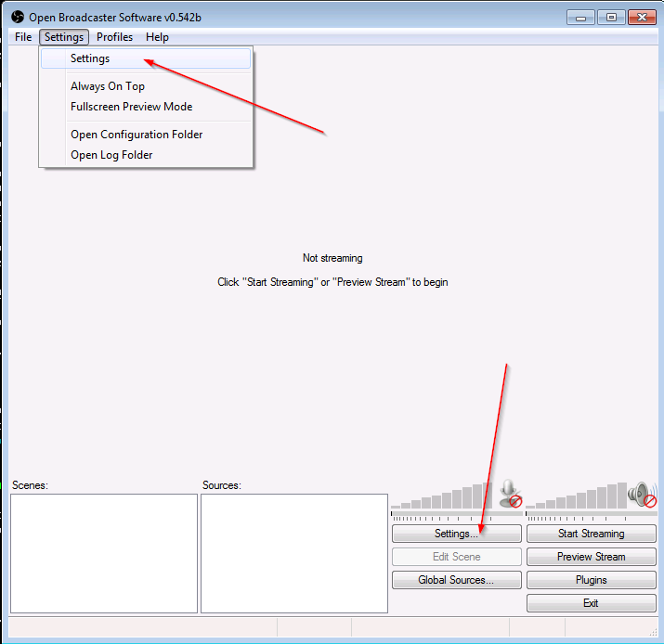
Task: Click the Start Streaming button
Action: coord(592,534)
